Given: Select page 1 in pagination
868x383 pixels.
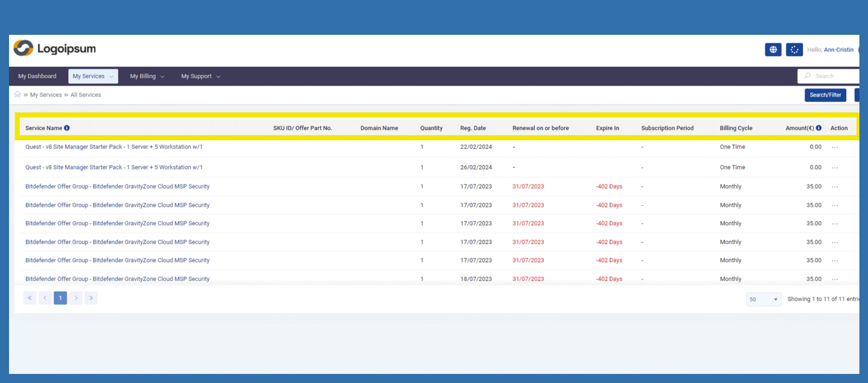Looking at the screenshot, I should click(60, 298).
